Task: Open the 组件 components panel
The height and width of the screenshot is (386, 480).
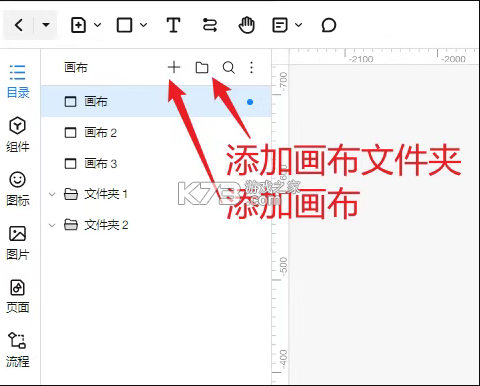Action: (x=18, y=135)
